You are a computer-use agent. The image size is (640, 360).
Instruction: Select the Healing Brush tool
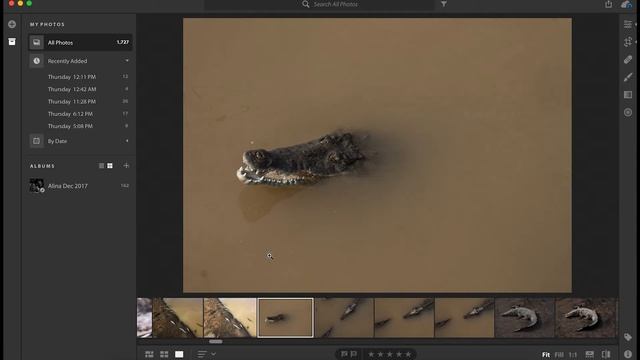pyautogui.click(x=628, y=60)
